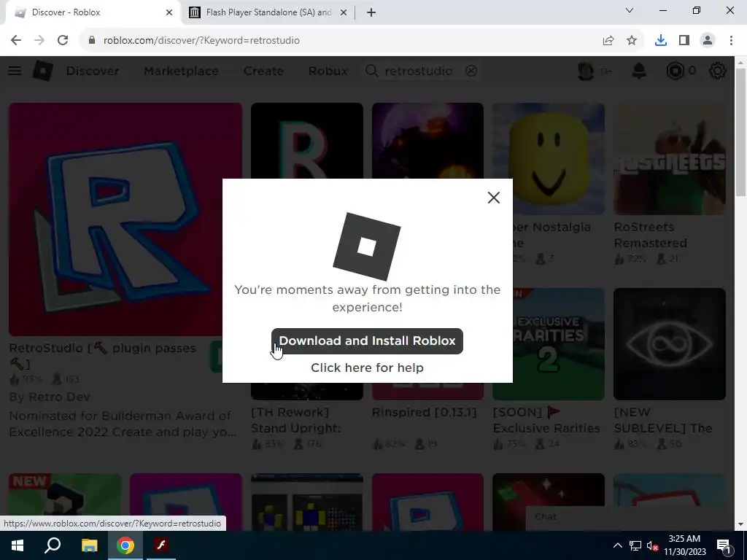
Task: Open the Robux nav item
Action: coord(328,71)
